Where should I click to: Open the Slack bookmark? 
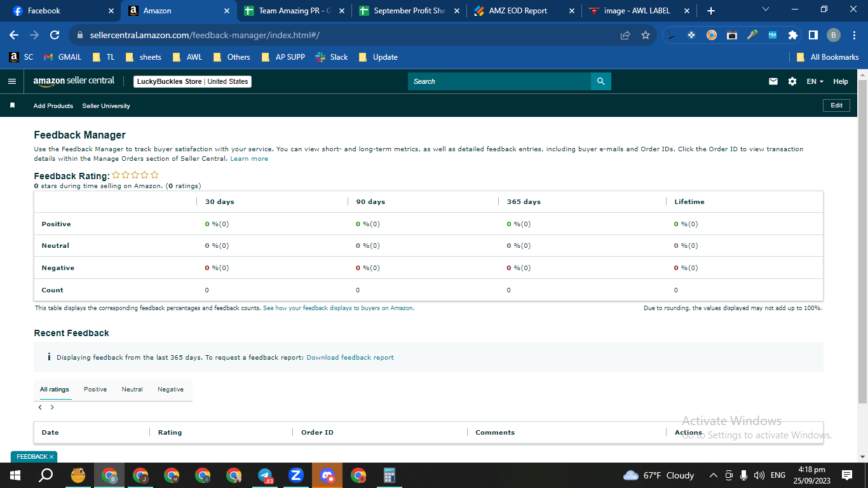pyautogui.click(x=331, y=57)
